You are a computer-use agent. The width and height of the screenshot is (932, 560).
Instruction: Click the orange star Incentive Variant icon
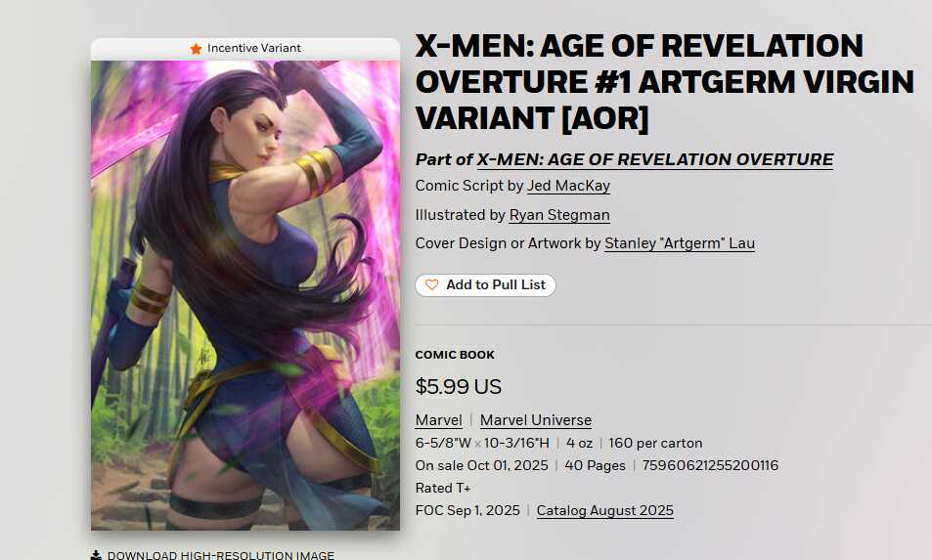(x=197, y=49)
